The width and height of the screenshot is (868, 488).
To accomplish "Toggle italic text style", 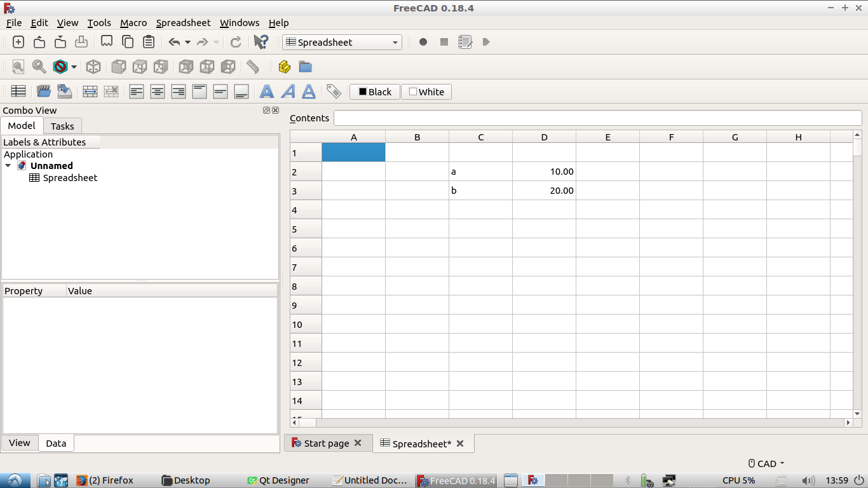I will [288, 91].
